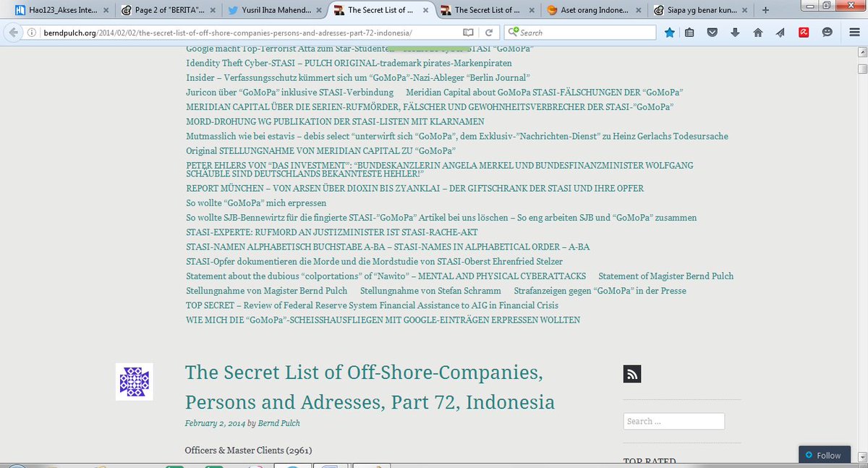The image size is (868, 468).
Task: Open Insider – Verfassungsschutz link
Action: click(x=358, y=77)
